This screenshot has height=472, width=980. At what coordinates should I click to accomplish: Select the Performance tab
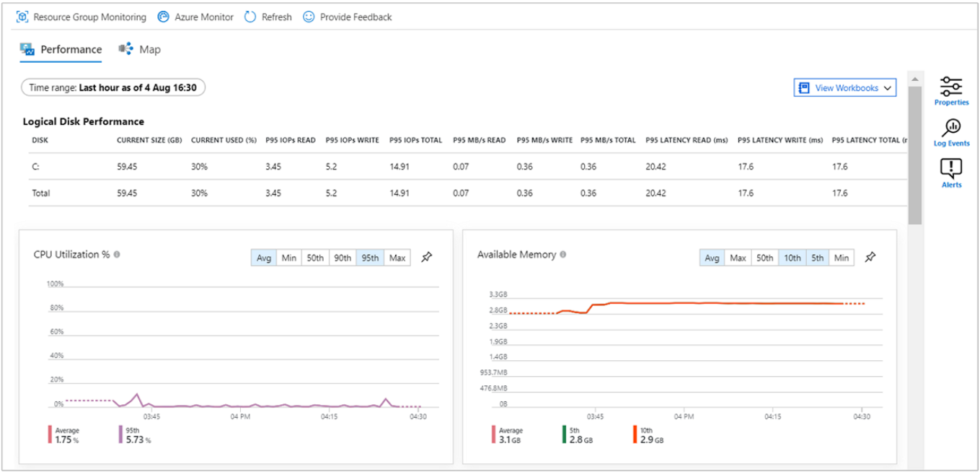pos(70,50)
